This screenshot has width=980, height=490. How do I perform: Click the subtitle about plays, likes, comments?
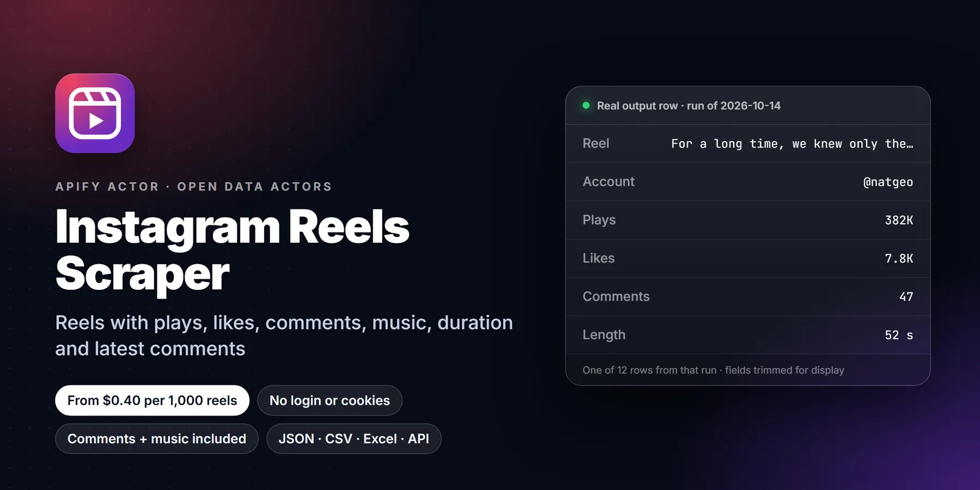coord(284,335)
